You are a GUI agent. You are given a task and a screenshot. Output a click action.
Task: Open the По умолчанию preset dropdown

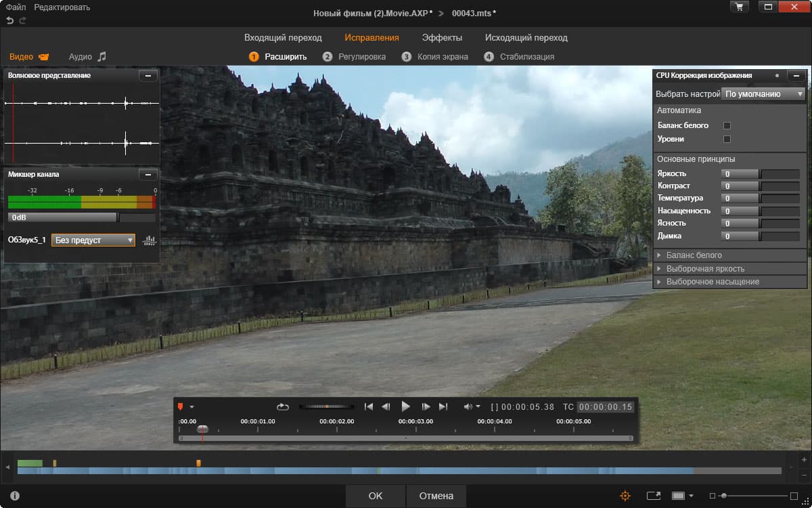(763, 94)
